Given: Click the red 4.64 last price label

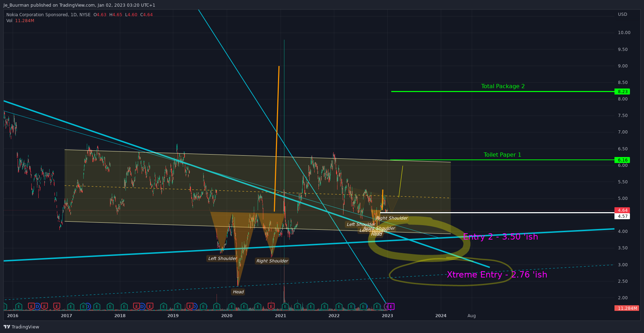Looking at the screenshot, I should click(x=622, y=210).
